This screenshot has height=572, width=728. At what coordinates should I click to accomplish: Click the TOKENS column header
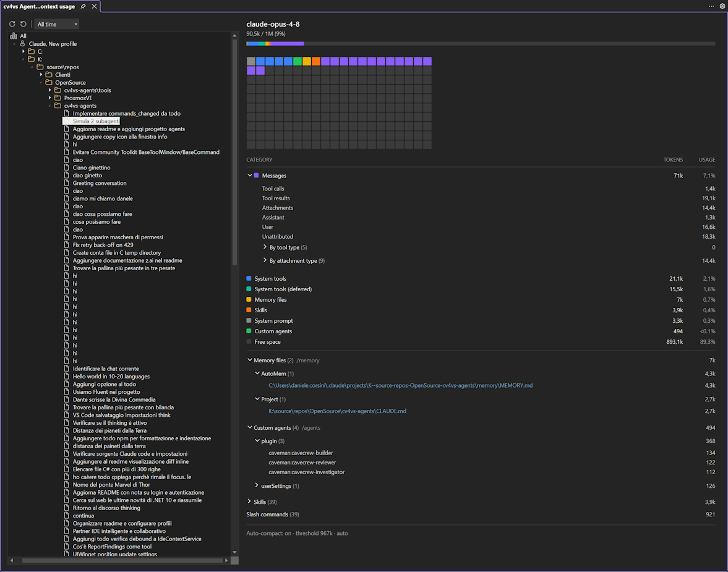coord(673,160)
